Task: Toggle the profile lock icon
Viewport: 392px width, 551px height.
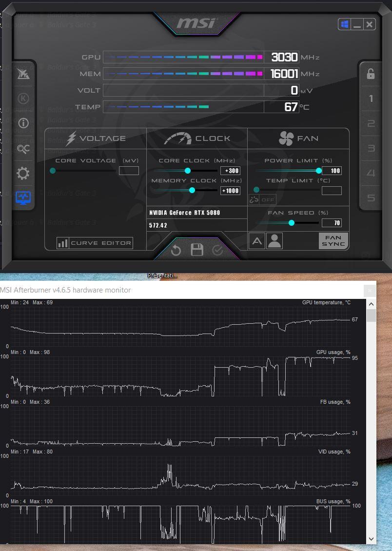Action: (x=371, y=74)
